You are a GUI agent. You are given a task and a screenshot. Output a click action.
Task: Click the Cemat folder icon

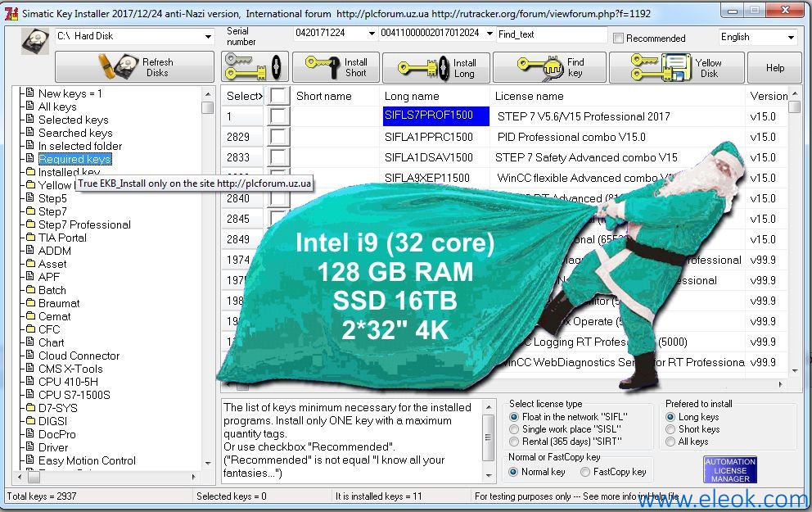30,315
